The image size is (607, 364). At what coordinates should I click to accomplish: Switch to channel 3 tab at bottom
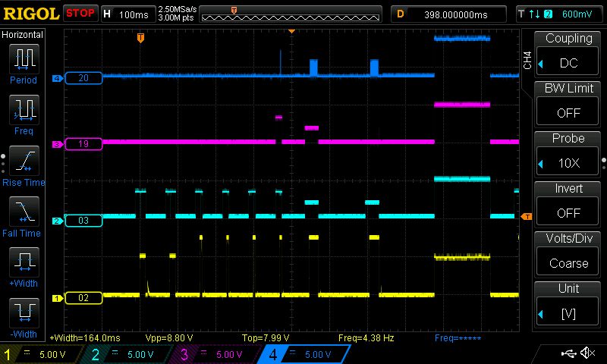[216, 354]
